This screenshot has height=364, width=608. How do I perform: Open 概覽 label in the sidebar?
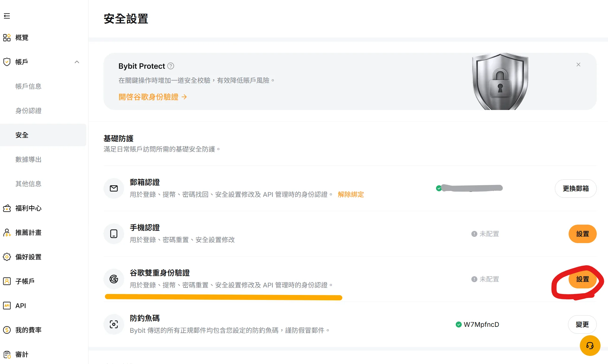[22, 37]
